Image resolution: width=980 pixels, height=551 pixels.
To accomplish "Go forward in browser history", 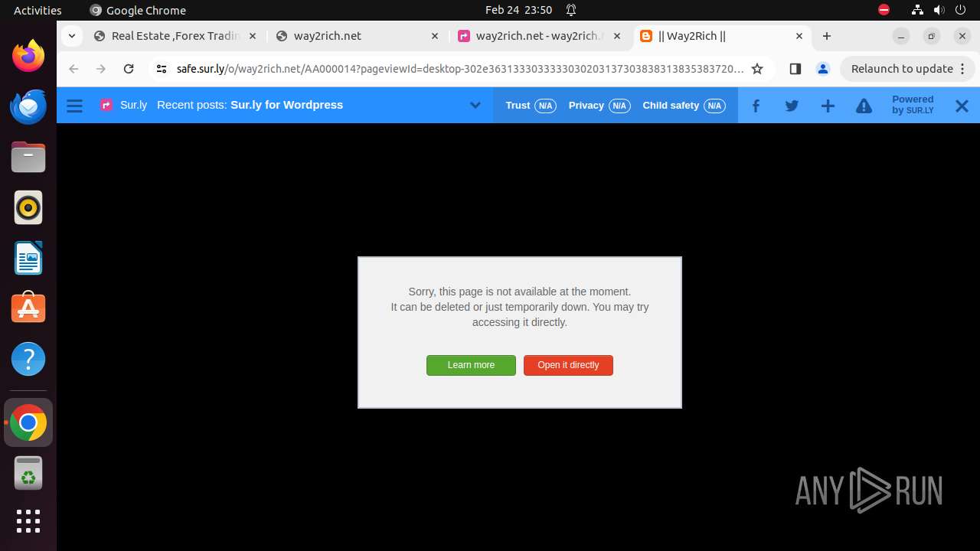I will 101,69.
